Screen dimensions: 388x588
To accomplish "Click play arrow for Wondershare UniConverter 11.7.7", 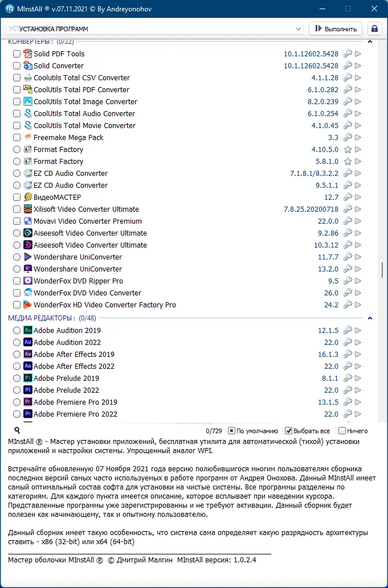I will (x=358, y=257).
